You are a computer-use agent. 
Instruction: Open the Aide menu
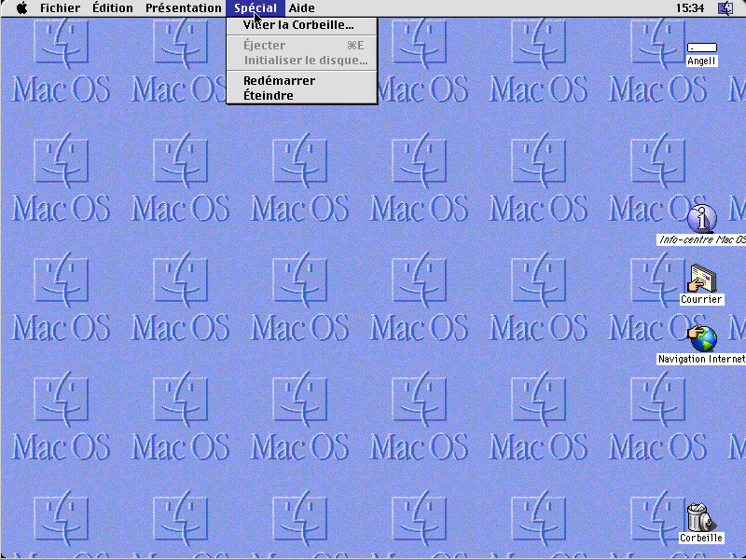click(301, 8)
